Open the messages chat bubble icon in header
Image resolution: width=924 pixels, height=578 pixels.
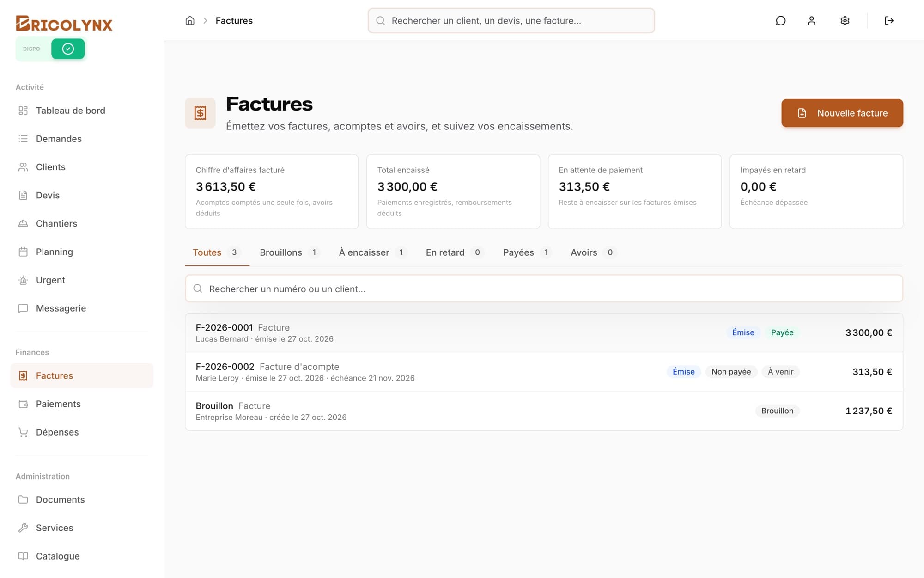[x=780, y=20]
